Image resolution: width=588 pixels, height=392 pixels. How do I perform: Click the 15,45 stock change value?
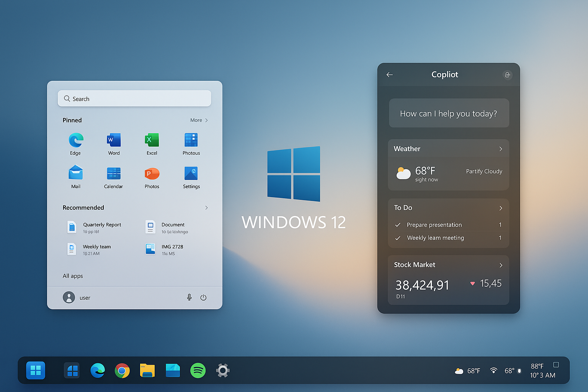[491, 283]
